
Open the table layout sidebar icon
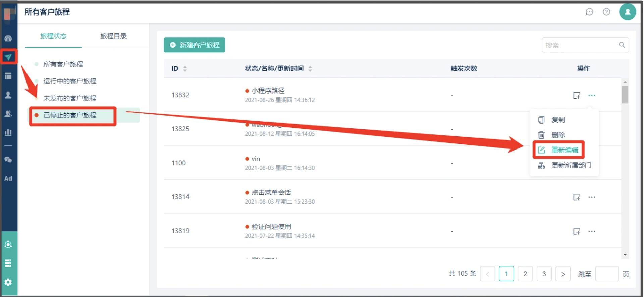coord(8,76)
